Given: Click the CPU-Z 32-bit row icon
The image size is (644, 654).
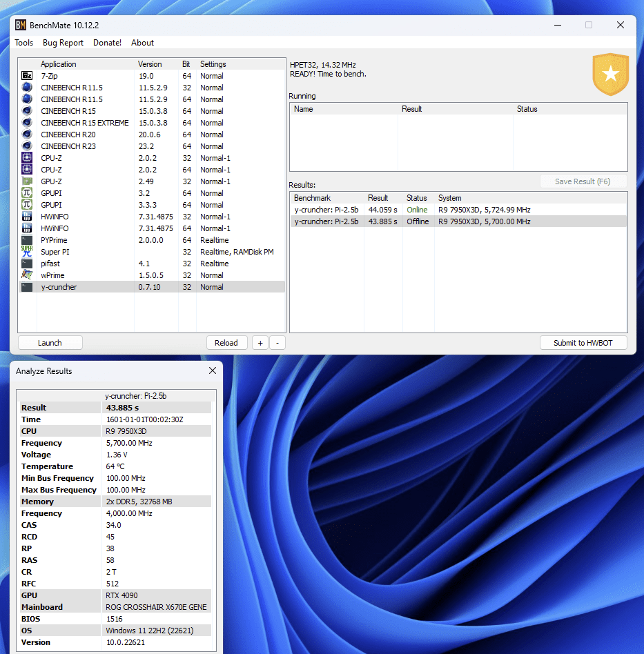Looking at the screenshot, I should (27, 158).
